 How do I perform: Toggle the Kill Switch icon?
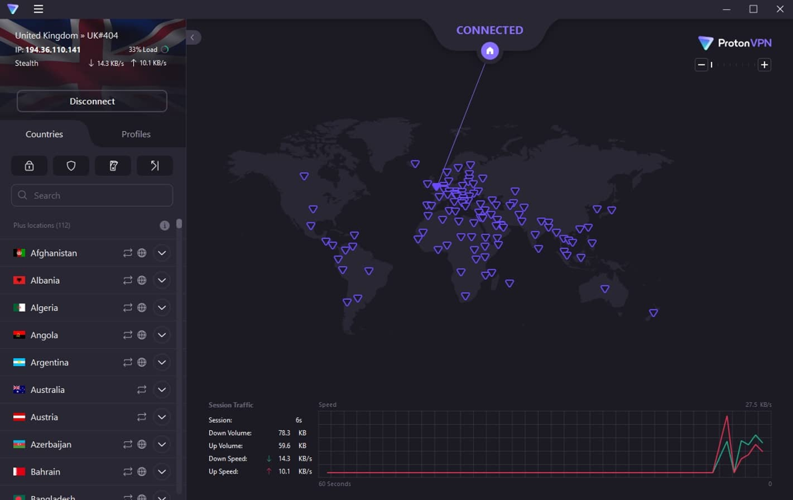113,166
